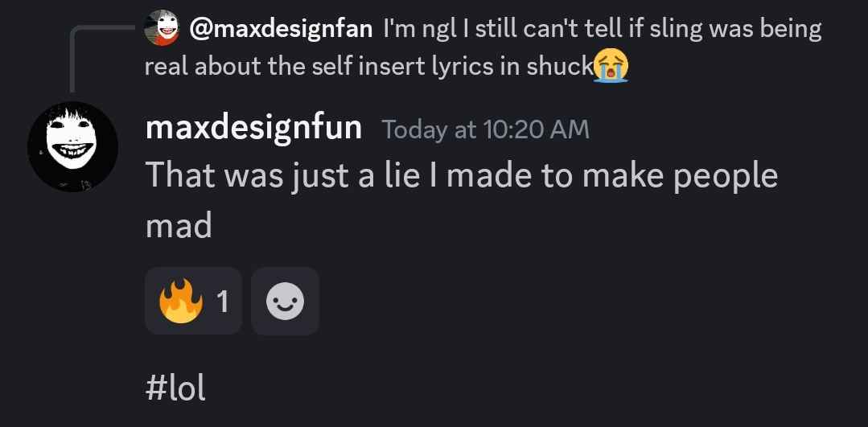Click the word "mad" on the message's last line
This screenshot has height=427, width=868.
pyautogui.click(x=179, y=226)
